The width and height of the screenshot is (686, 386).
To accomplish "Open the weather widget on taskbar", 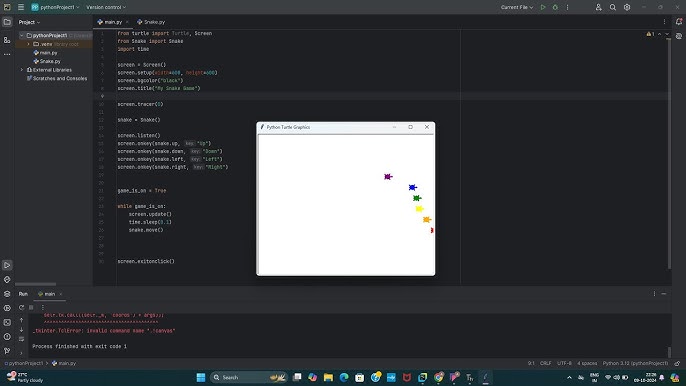I will [25, 377].
